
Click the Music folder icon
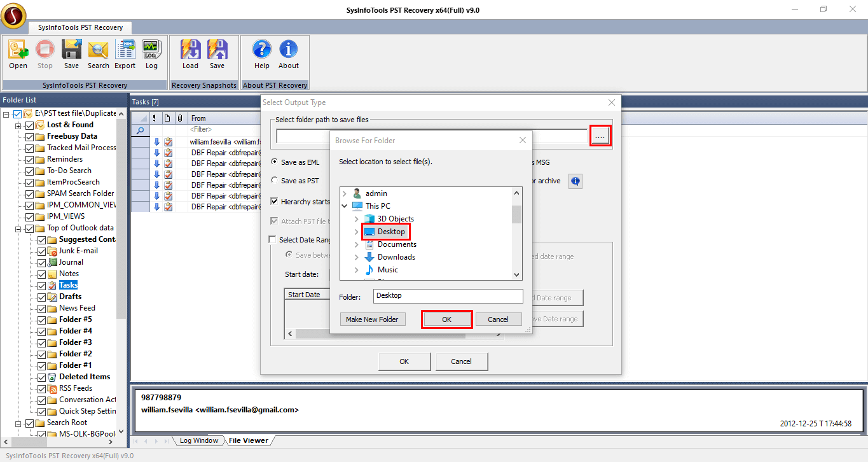pyautogui.click(x=369, y=270)
